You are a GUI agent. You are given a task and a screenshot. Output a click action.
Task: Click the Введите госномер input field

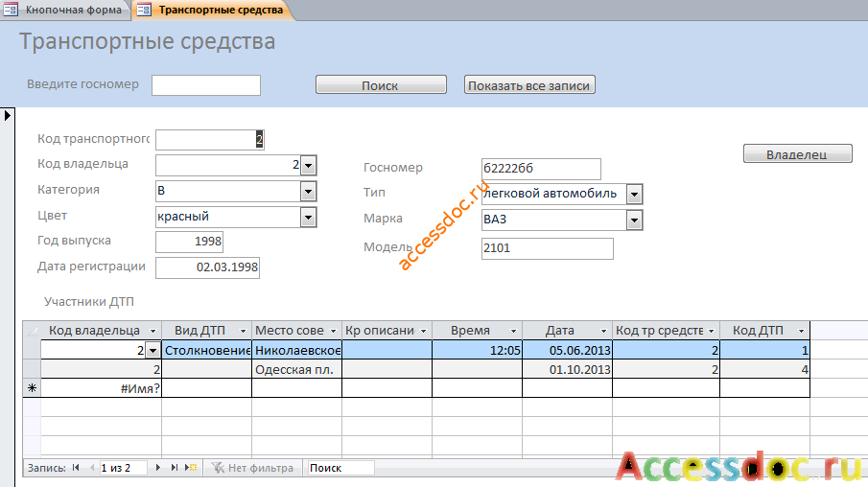[206, 85]
